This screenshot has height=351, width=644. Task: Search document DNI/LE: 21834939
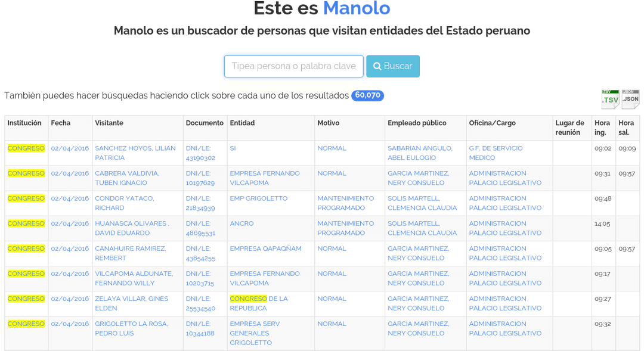tap(200, 203)
